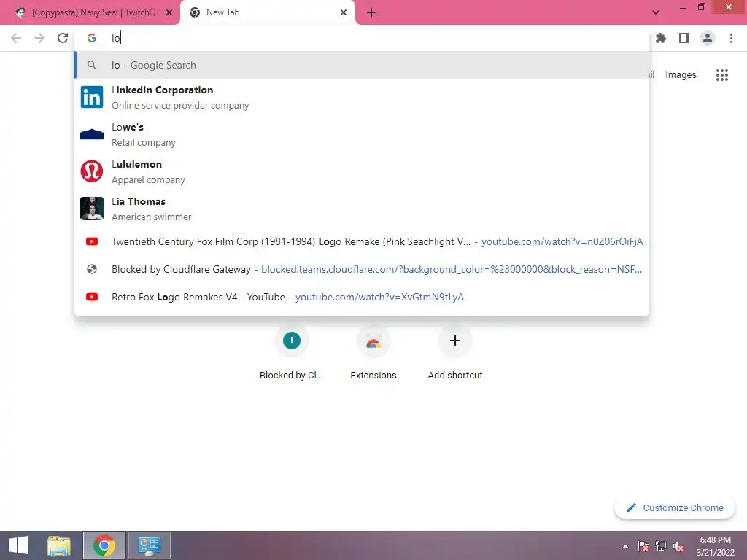
Task: Open the Extensions puzzle icon
Action: (660, 38)
